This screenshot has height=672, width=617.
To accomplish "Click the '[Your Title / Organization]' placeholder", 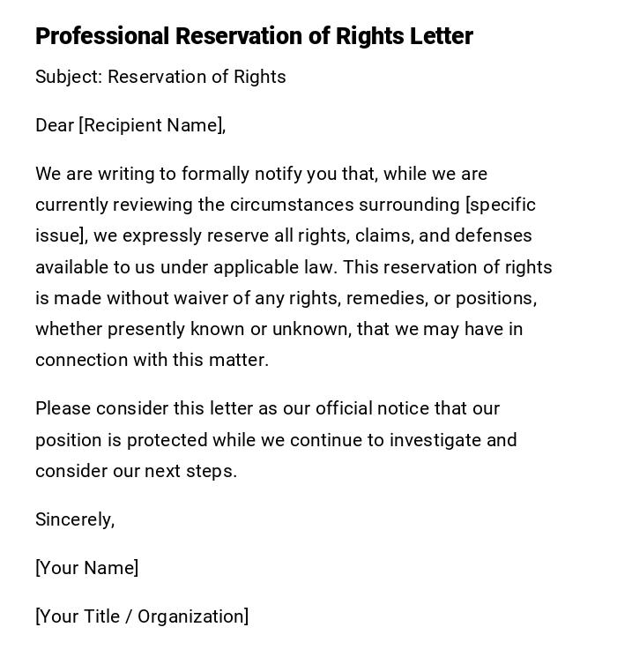I will pyautogui.click(x=142, y=616).
